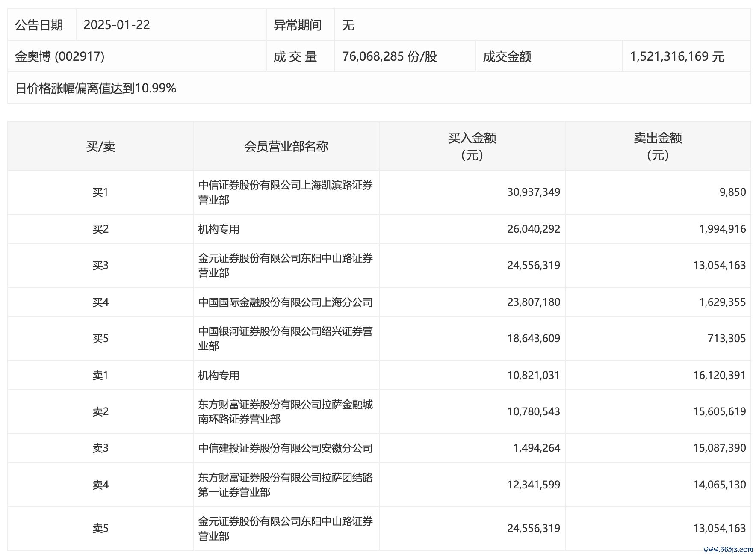This screenshot has width=756, height=556.
Task: Select sell amount 713,305
Action: [x=726, y=339]
